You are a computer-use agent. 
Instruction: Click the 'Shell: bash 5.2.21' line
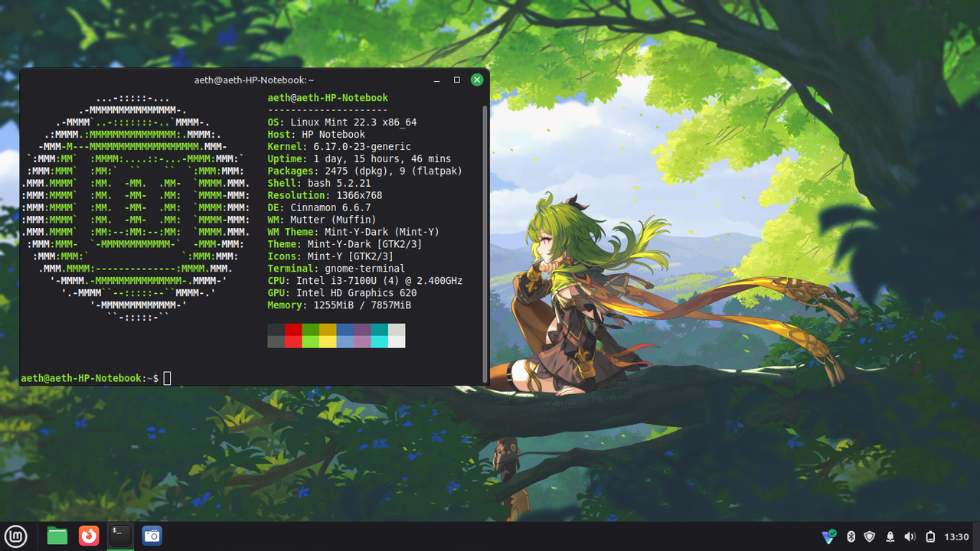point(319,184)
